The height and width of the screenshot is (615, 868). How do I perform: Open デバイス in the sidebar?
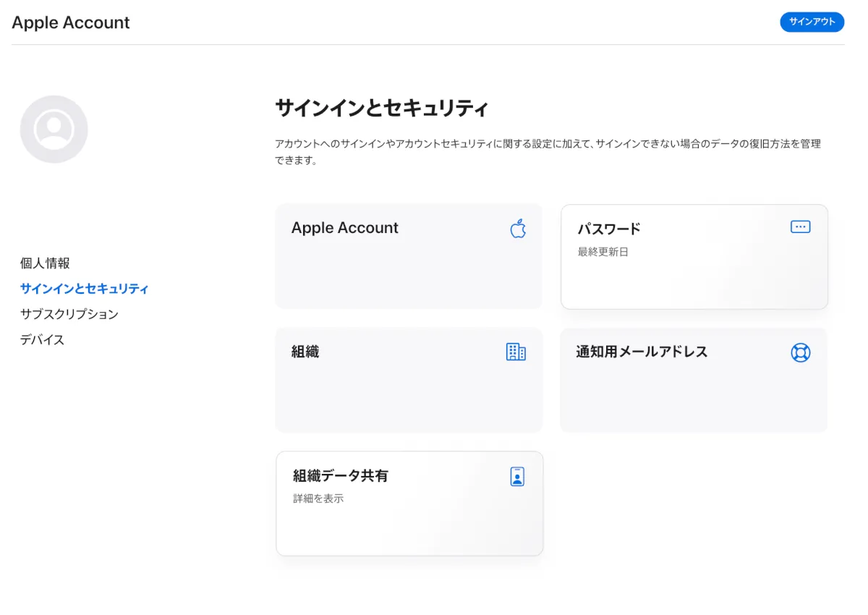[x=43, y=339]
